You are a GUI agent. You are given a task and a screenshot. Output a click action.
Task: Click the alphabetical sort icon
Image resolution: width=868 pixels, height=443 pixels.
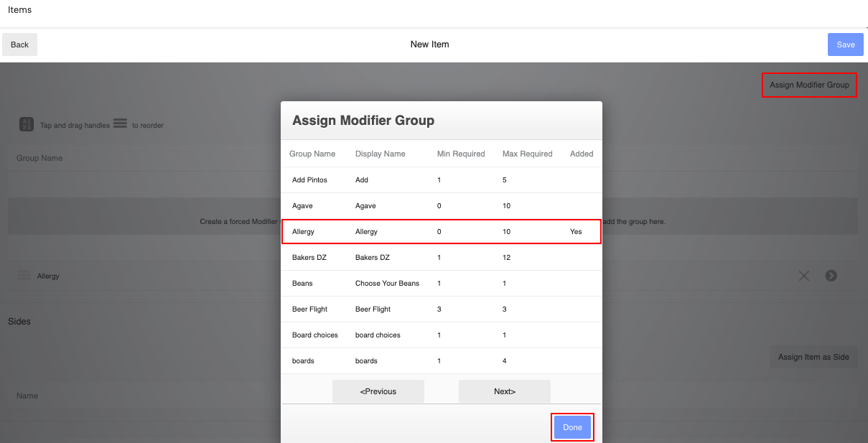coord(26,123)
